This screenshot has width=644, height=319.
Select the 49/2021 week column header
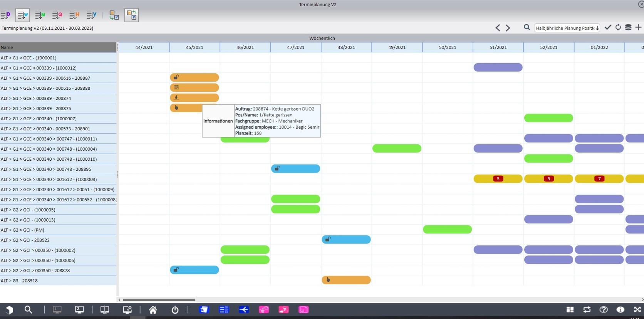(397, 47)
